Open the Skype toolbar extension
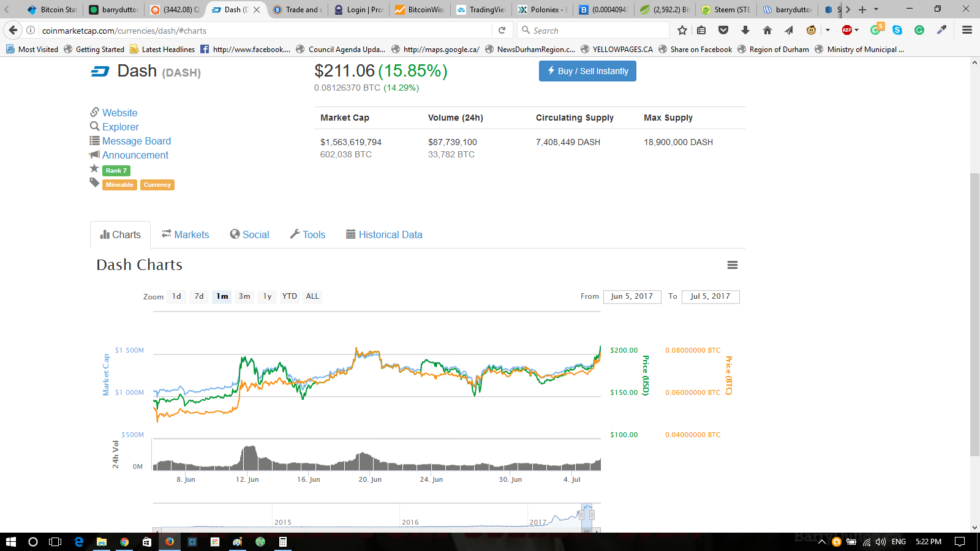Screen dimensions: 980x551 [x=897, y=30]
